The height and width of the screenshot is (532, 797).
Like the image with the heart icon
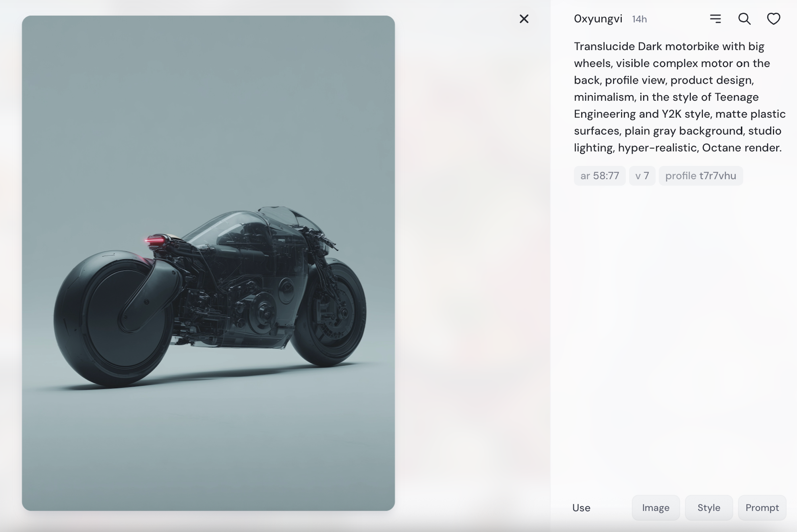773,19
